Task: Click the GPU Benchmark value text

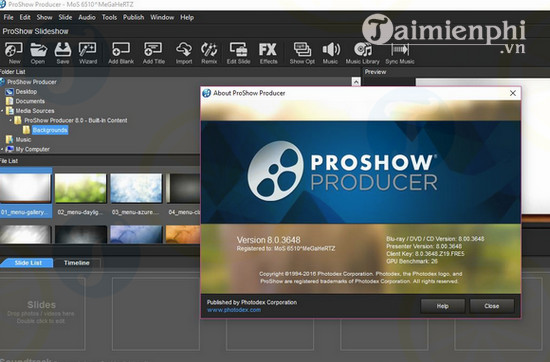Action: (412, 261)
